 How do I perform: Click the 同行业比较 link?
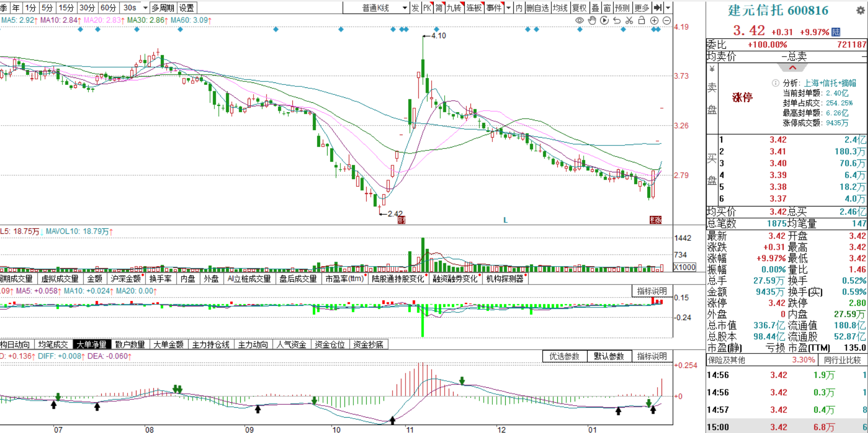842,360
